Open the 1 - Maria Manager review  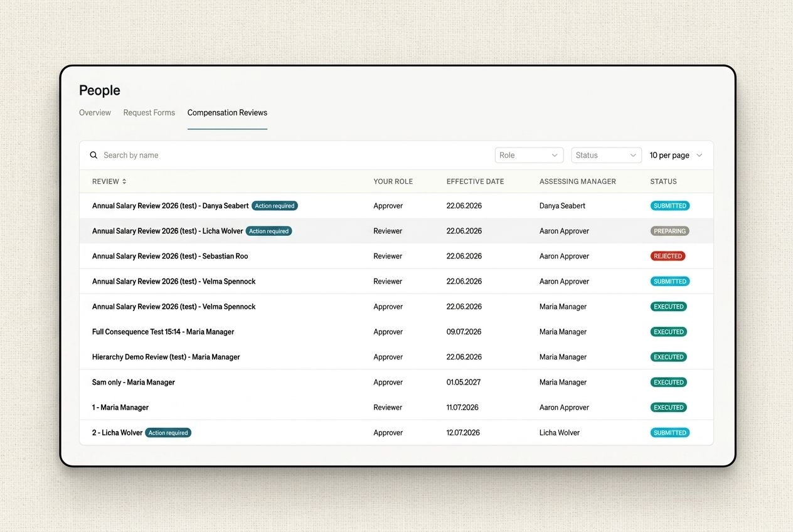tap(120, 407)
